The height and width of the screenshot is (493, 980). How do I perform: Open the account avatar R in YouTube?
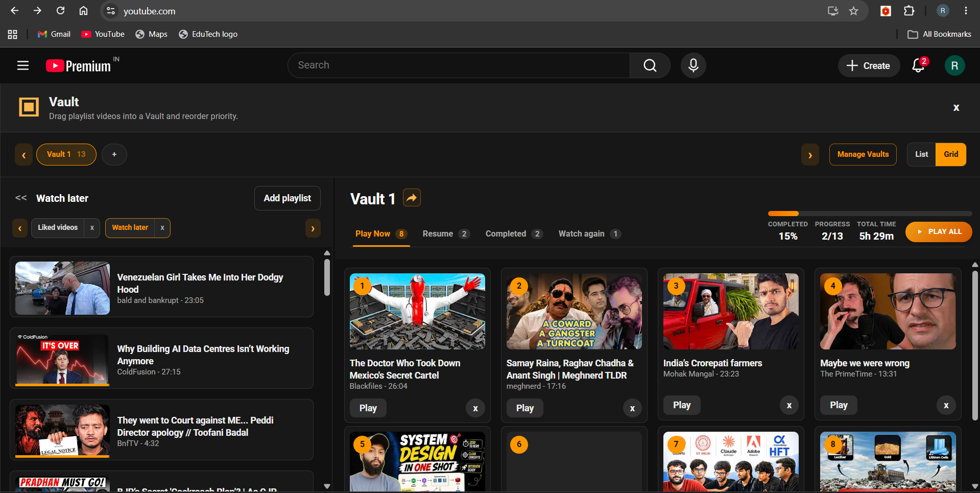coord(954,65)
